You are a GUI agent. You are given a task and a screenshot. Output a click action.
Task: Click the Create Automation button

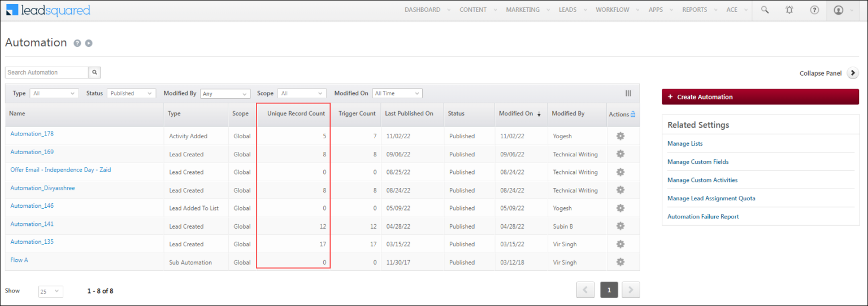click(760, 97)
